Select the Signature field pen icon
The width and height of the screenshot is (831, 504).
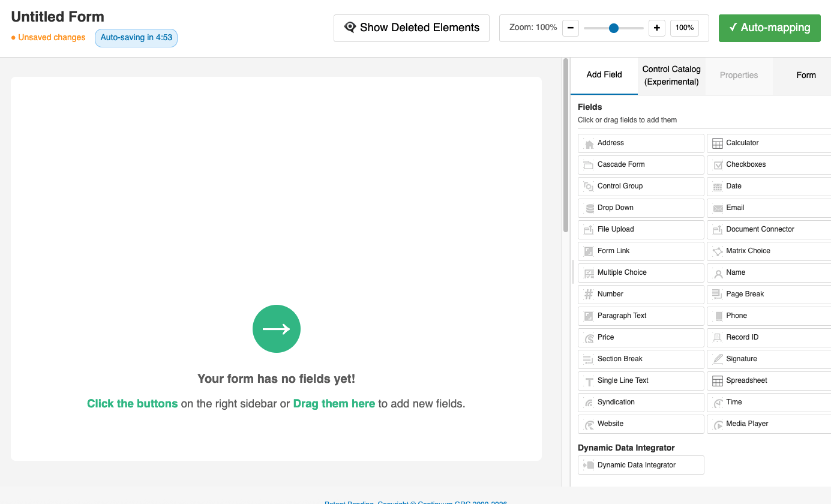[x=718, y=359]
